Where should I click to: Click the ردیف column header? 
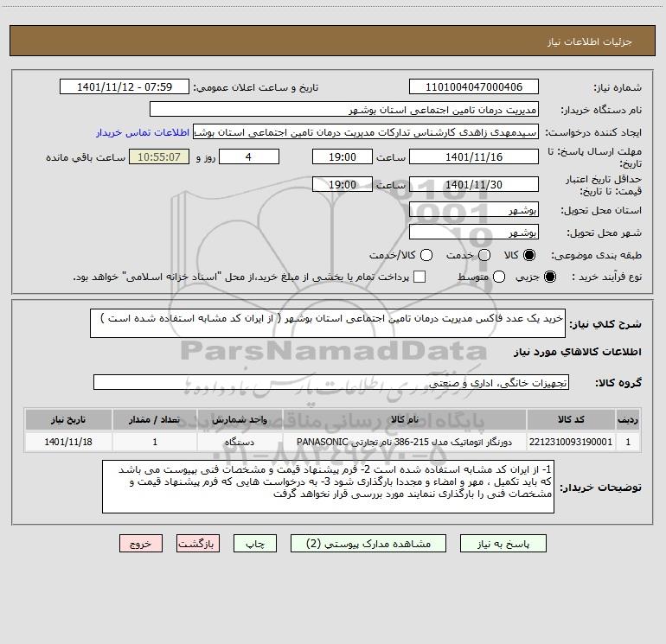(628, 419)
